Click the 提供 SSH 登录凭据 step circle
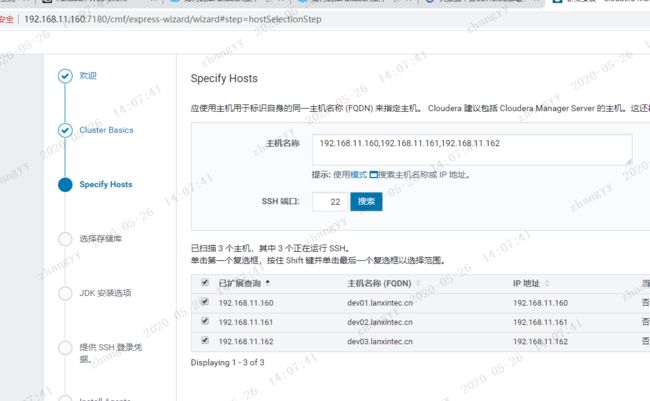 65,348
